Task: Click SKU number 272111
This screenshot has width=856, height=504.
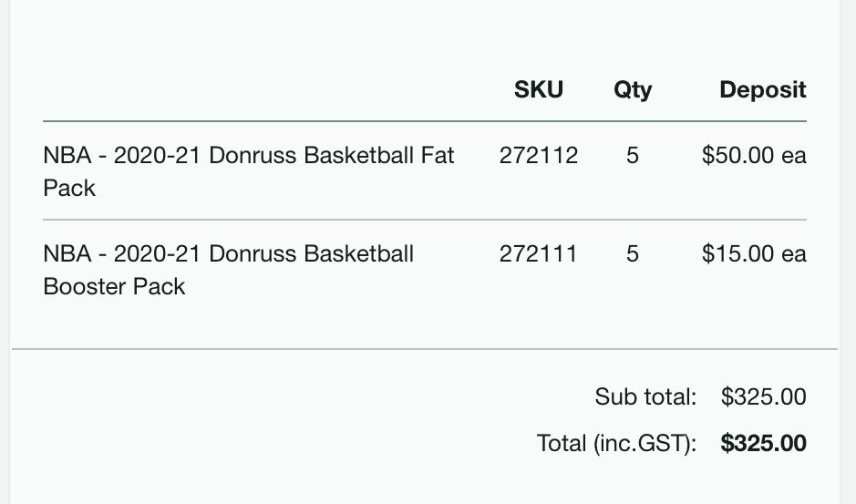Action: 538,254
